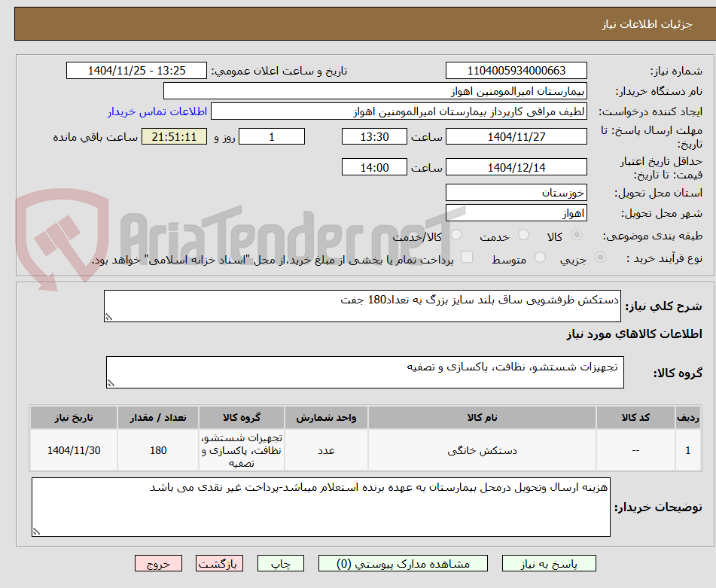Select the متوسط purchase type radio
Viewport: 716px width, 588px height.
[540, 257]
